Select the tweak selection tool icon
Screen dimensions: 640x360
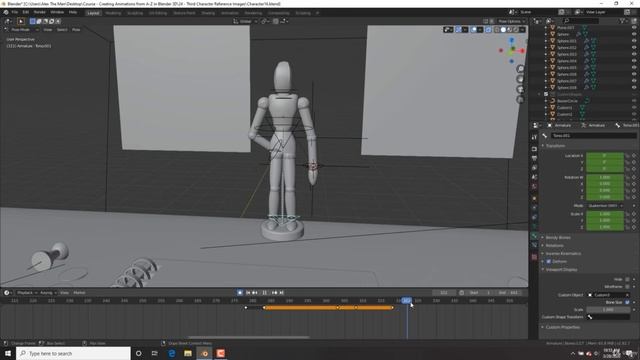21,21
